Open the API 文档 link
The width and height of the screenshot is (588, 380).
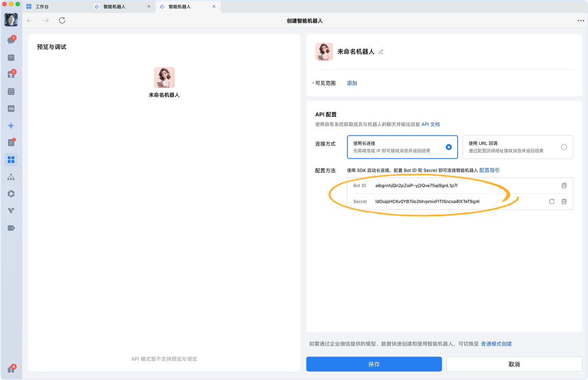click(431, 125)
